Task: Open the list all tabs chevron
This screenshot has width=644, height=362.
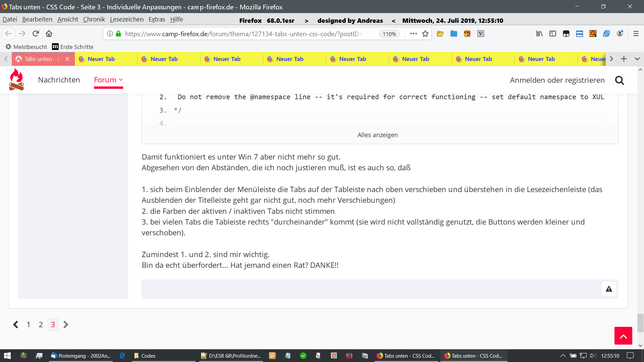Action: click(x=637, y=59)
